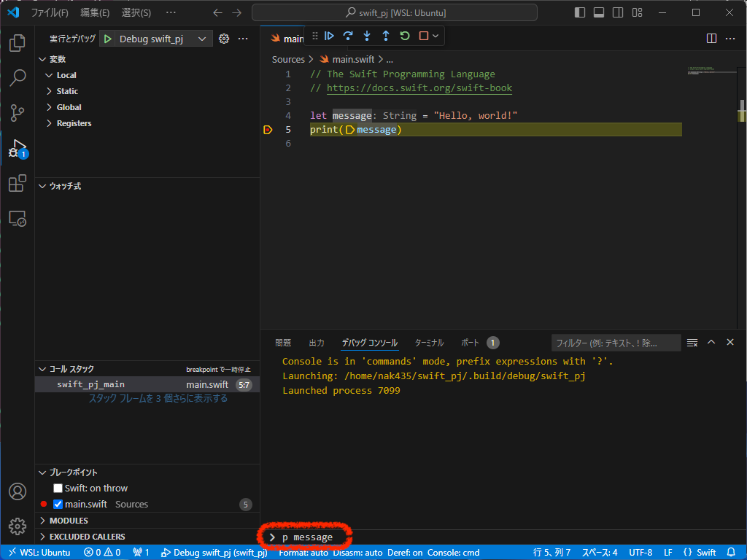Open the swift-book documentation link
The height and width of the screenshot is (560, 747).
point(419,88)
